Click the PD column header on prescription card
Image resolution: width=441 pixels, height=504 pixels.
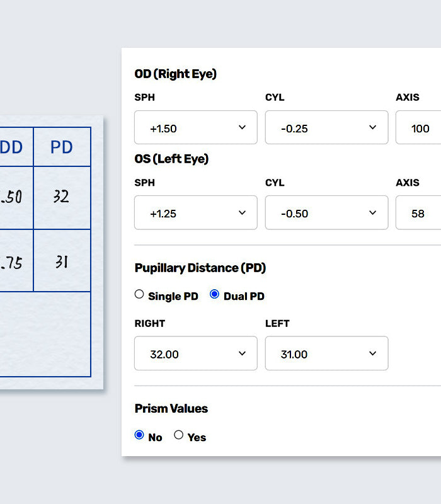pyautogui.click(x=62, y=147)
